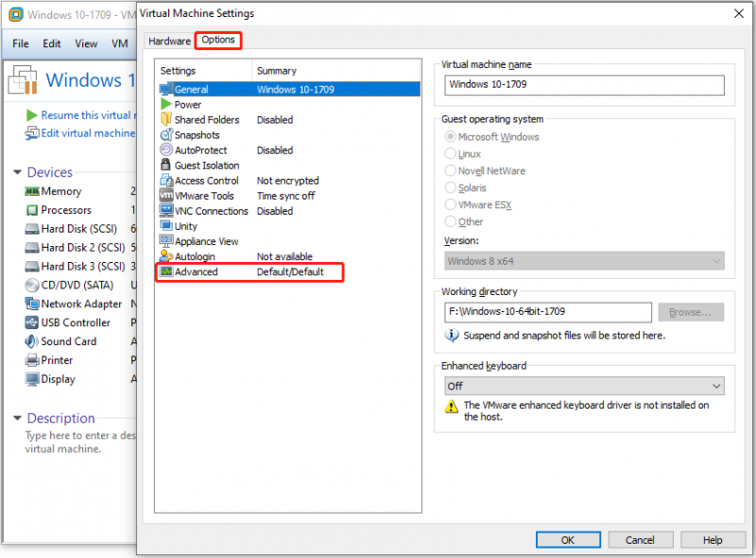Click the VMware app icon in title bar
The height and width of the screenshot is (558, 756).
16,14
